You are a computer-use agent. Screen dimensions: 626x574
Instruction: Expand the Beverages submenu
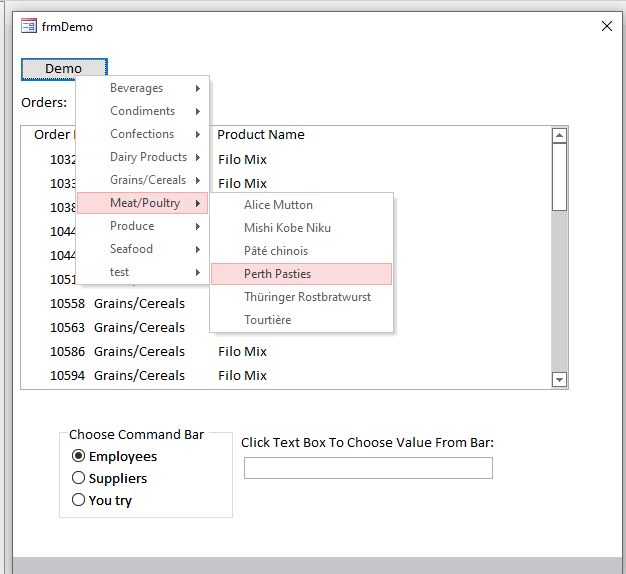[143, 88]
